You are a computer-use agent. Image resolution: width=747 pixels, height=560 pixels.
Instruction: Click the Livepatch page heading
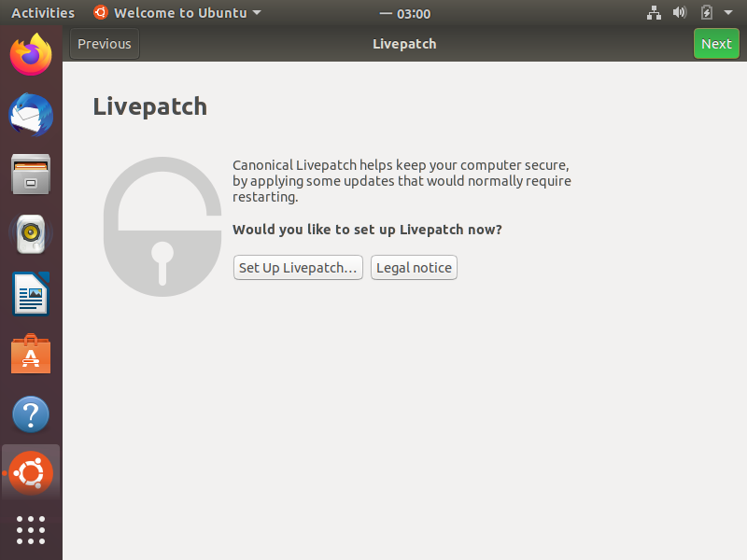(150, 106)
